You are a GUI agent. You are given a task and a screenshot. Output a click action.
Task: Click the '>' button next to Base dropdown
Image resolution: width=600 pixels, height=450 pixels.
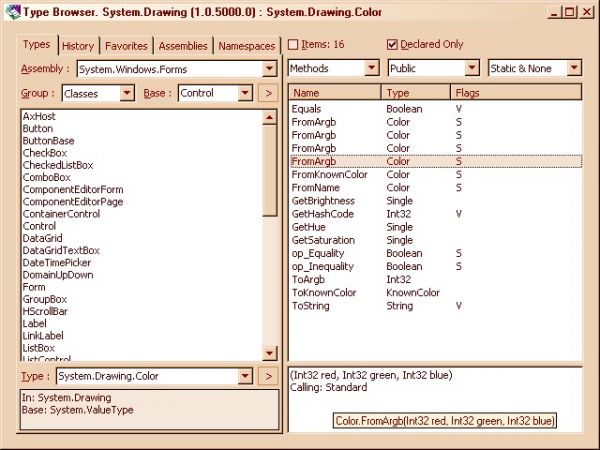click(268, 93)
